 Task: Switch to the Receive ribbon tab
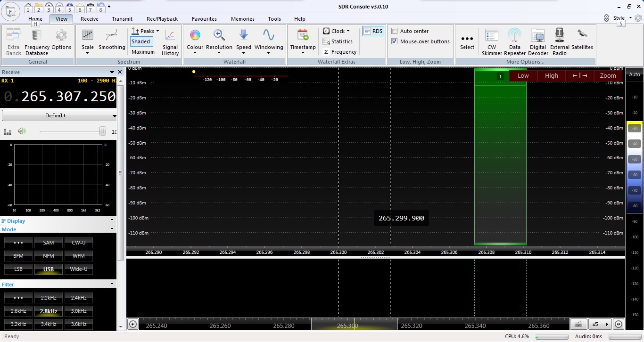point(90,19)
